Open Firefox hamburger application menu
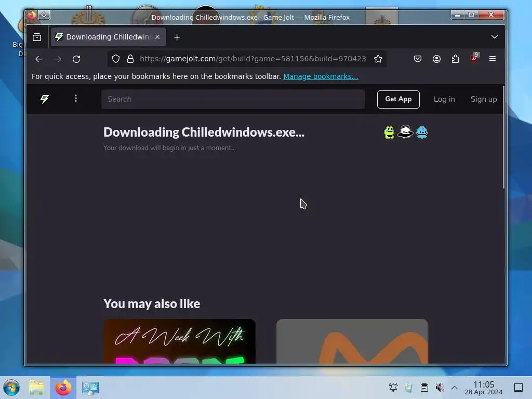The height and width of the screenshot is (399, 532). pyautogui.click(x=493, y=59)
